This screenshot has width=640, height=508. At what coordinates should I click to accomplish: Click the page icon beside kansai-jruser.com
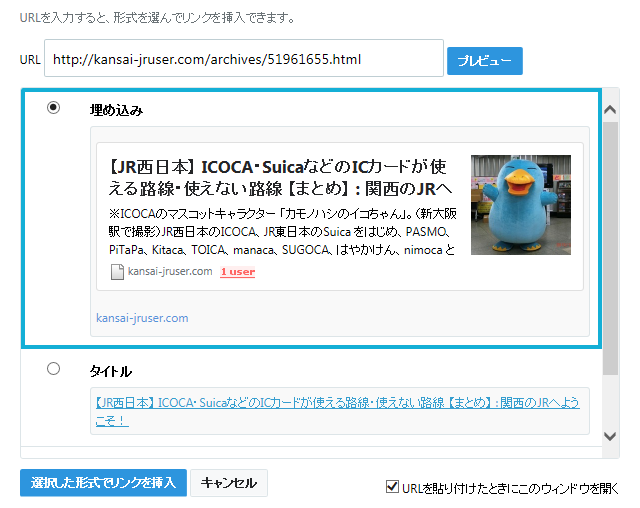(117, 272)
